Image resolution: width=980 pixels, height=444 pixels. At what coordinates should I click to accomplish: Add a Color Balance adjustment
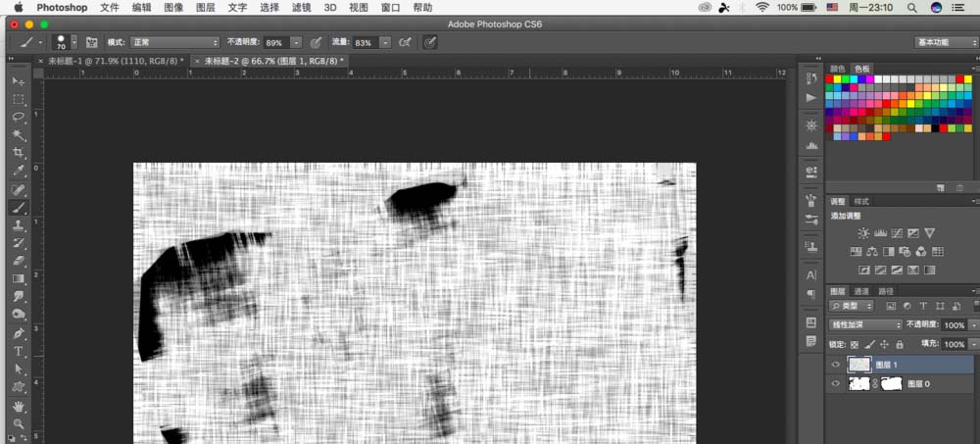[x=872, y=251]
